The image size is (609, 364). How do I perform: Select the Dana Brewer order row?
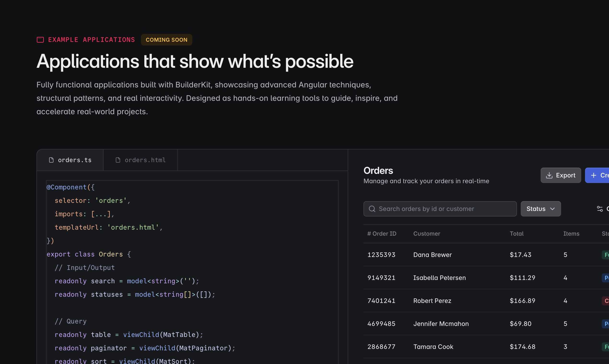433,255
